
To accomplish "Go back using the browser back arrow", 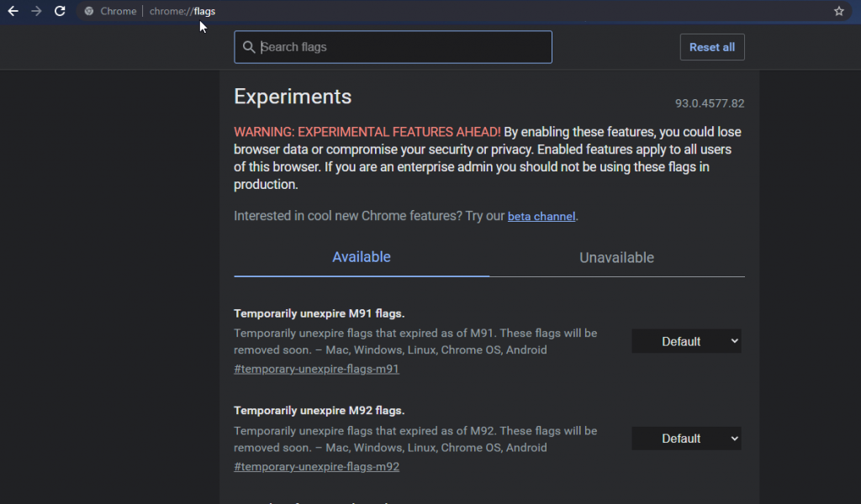I will (13, 11).
